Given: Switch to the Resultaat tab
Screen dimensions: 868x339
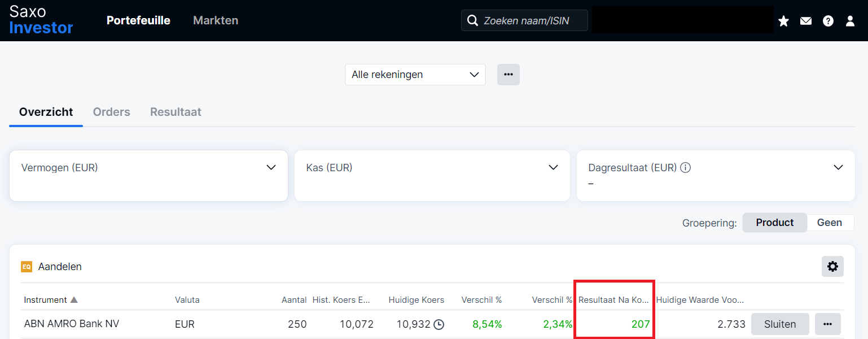Looking at the screenshot, I should (x=176, y=112).
